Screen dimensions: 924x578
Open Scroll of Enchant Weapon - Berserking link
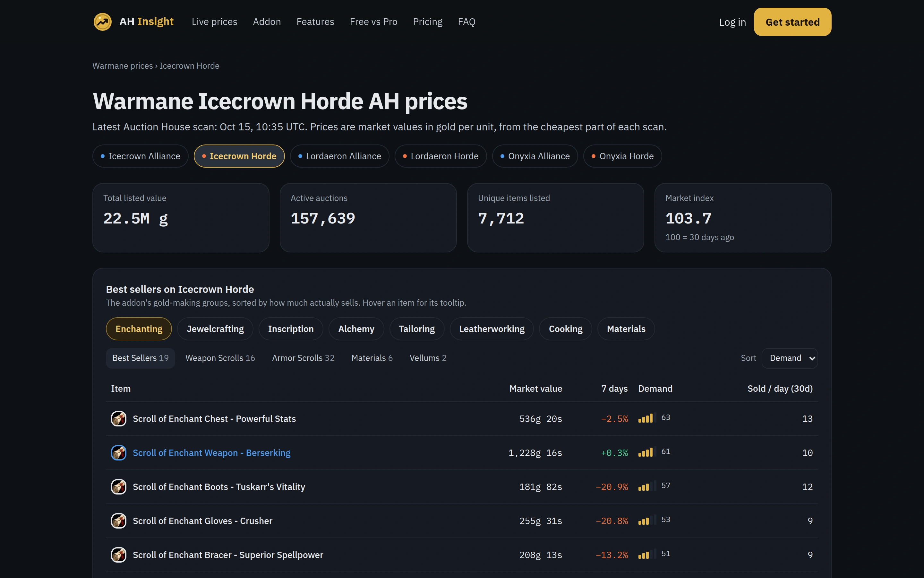[211, 453]
